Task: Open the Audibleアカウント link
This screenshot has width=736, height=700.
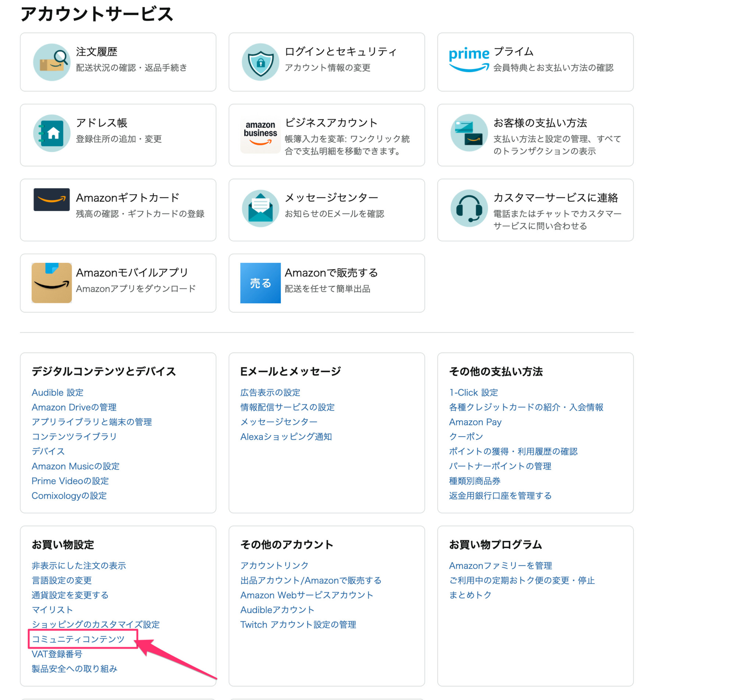Action: click(x=277, y=610)
